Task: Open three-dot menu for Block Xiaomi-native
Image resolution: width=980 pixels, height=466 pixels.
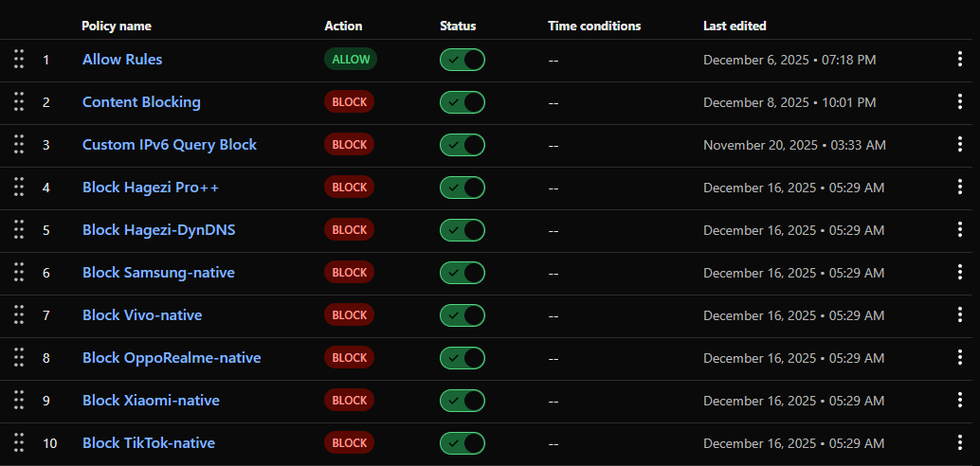Action: tap(960, 401)
